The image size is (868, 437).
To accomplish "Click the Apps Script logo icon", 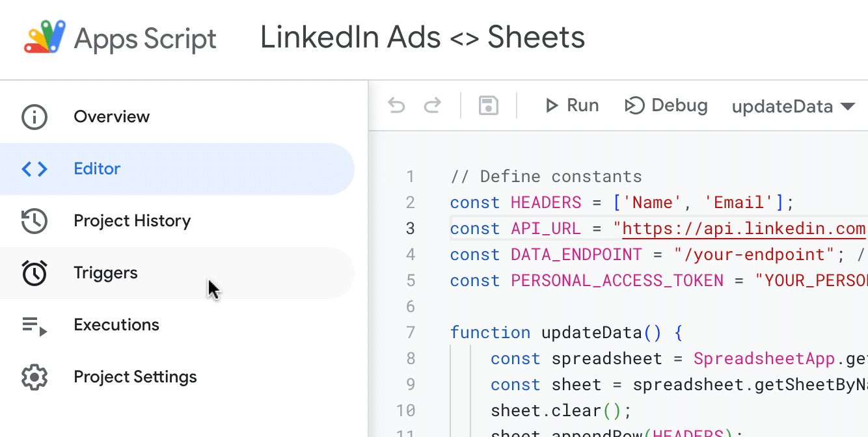I will [45, 37].
